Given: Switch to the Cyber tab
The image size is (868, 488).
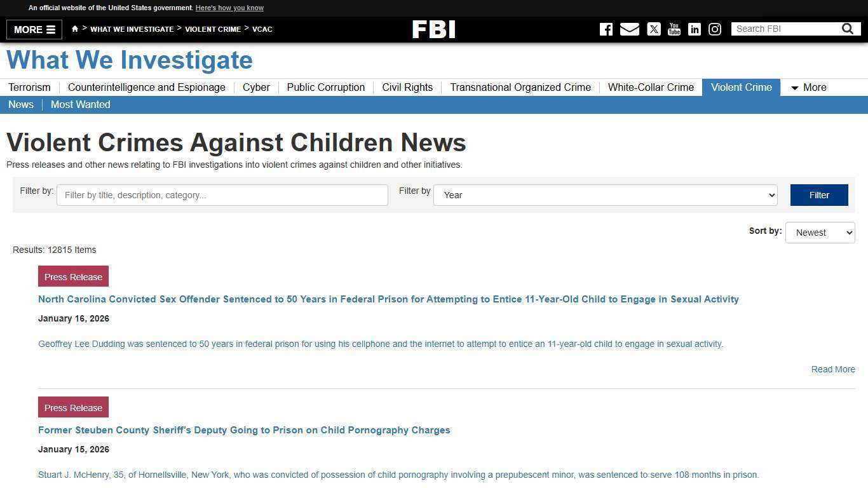Looking at the screenshot, I should click(256, 87).
